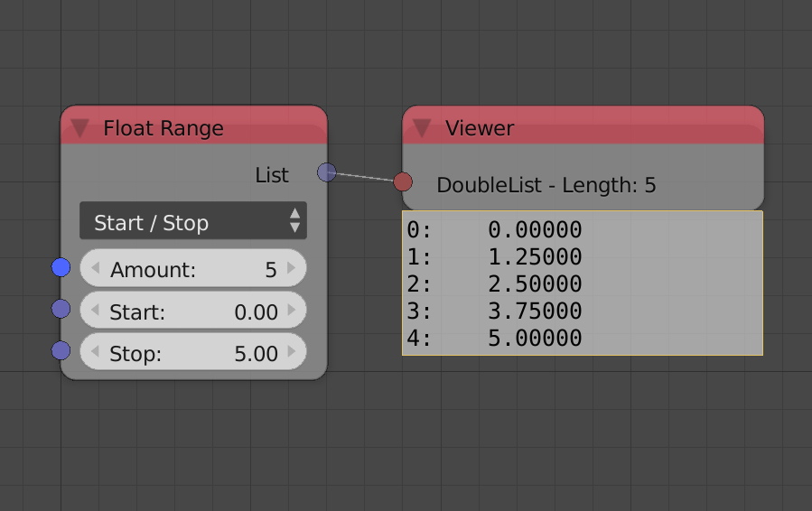812x511 pixels.
Task: Click the Start input socket
Action: [x=61, y=309]
